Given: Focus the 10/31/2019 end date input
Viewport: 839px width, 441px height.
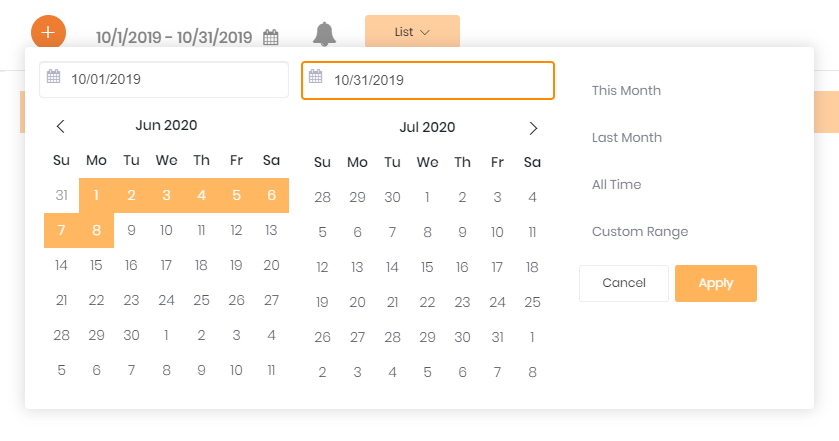Looking at the screenshot, I should coord(428,80).
